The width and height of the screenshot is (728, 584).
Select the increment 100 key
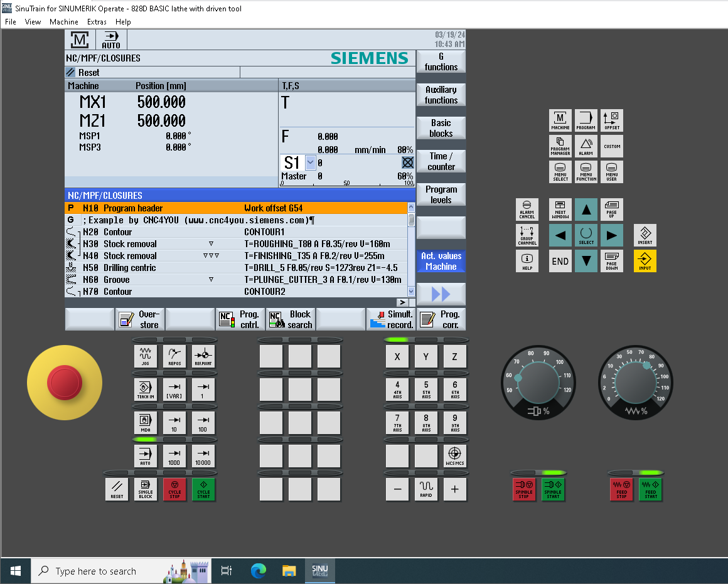[203, 423]
